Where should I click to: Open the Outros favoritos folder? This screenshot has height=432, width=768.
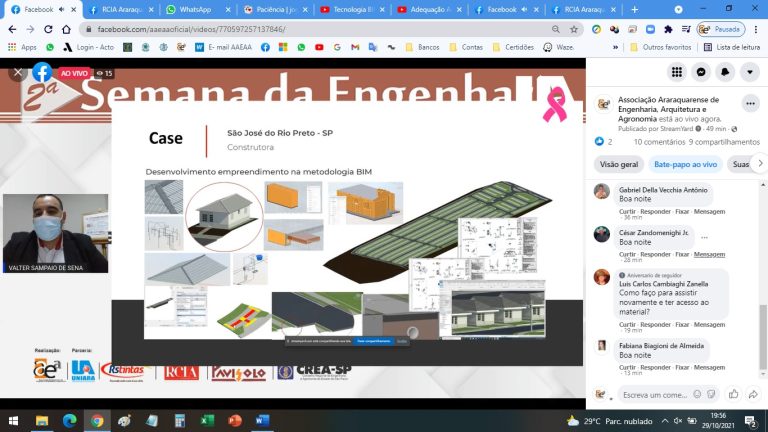(660, 47)
